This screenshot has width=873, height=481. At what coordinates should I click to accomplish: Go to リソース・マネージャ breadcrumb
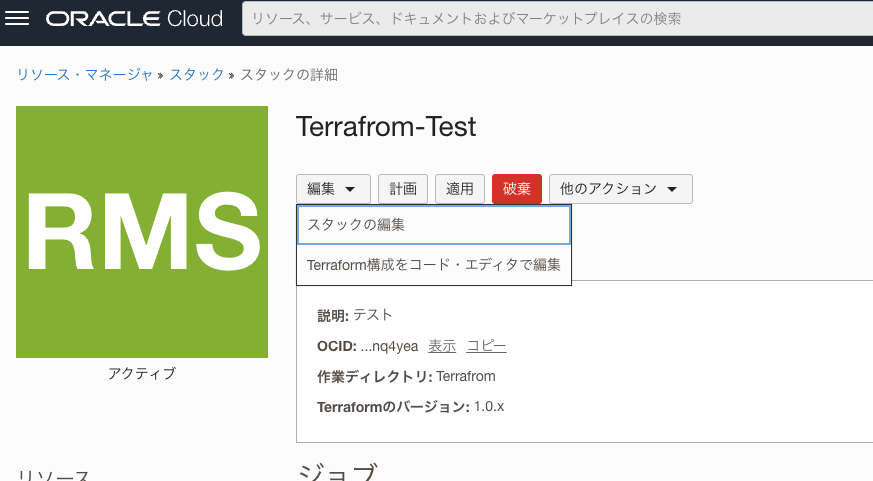point(85,75)
